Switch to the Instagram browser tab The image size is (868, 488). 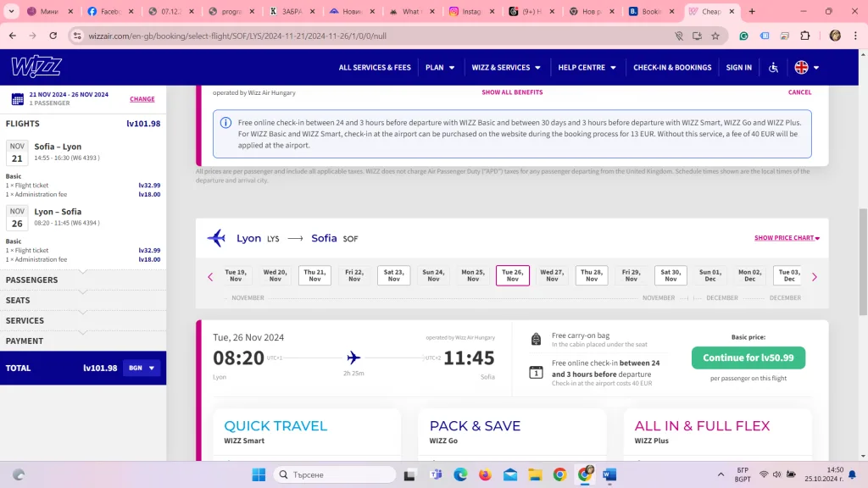pyautogui.click(x=471, y=11)
